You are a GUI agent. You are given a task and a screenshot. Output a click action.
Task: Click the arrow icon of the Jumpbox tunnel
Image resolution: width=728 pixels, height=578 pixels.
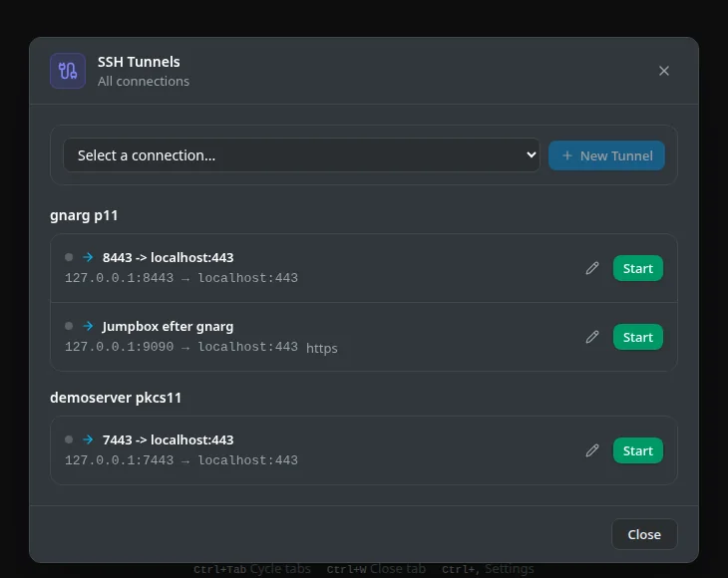tap(88, 326)
